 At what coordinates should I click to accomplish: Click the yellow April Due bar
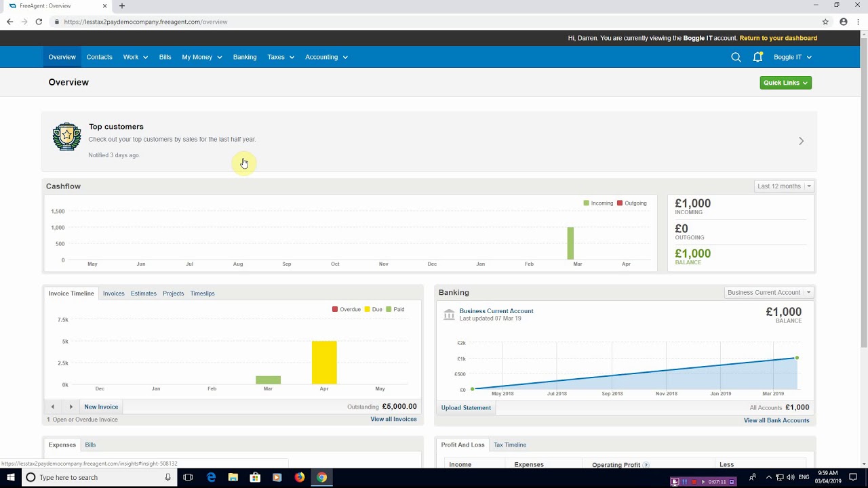coord(324,363)
